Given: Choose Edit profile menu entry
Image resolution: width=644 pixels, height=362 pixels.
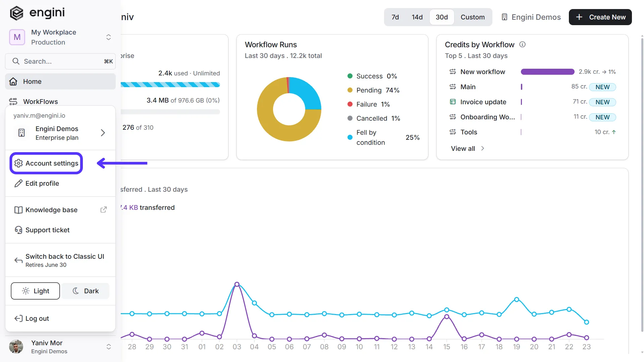Looking at the screenshot, I should [x=60, y=183].
